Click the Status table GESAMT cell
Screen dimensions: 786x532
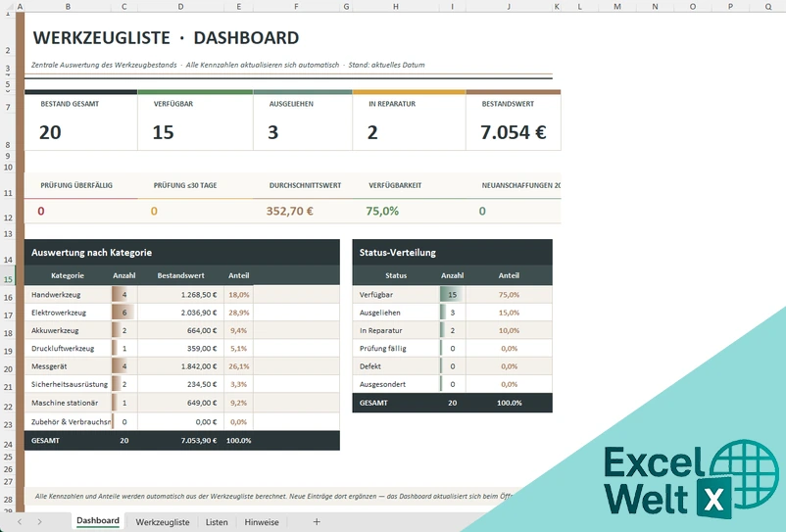point(396,403)
